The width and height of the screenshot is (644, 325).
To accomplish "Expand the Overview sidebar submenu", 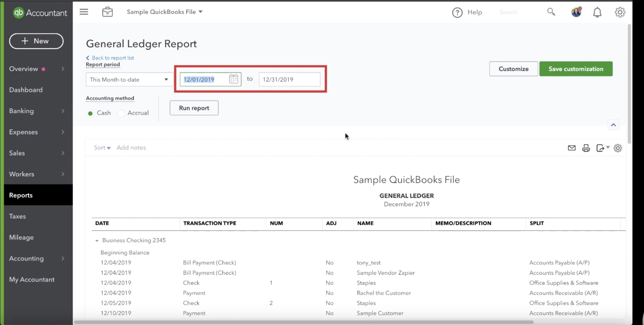I will (x=63, y=69).
